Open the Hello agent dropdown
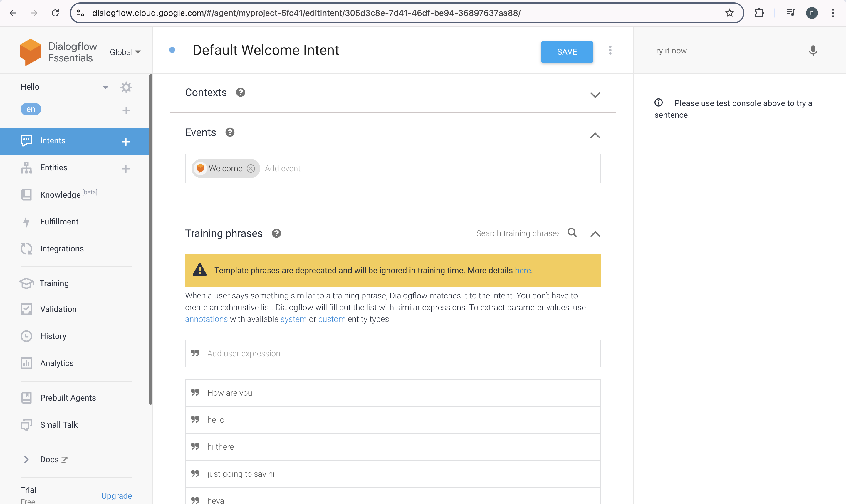 click(106, 87)
